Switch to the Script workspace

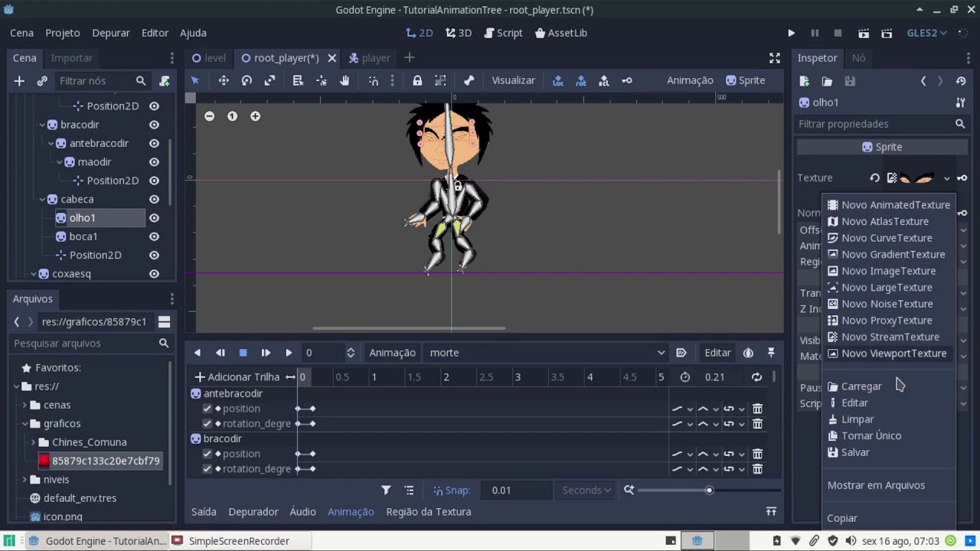502,33
